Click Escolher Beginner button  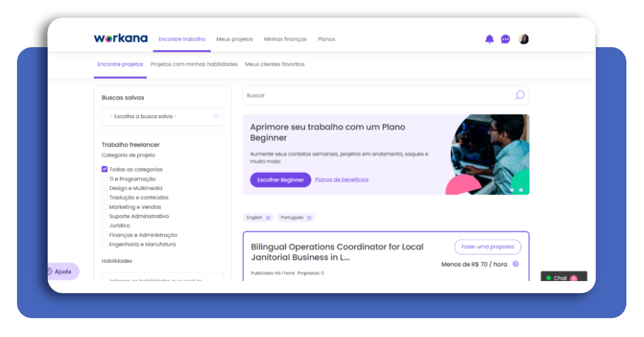[280, 180]
